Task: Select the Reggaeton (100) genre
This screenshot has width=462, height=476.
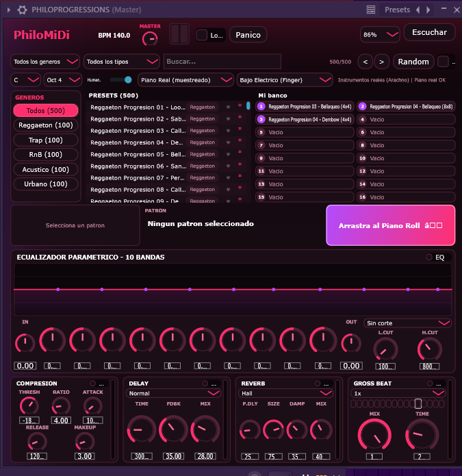Action: click(x=45, y=125)
